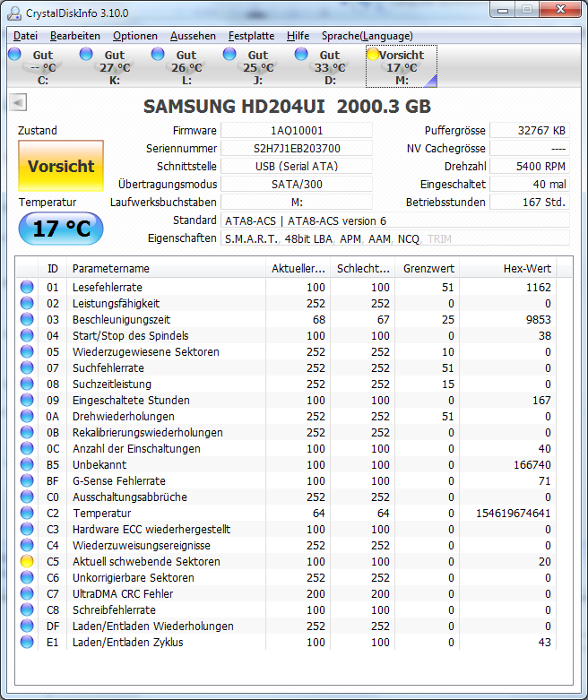Click the status icon for Hardware ECC wiederhergestellt

coord(27,529)
